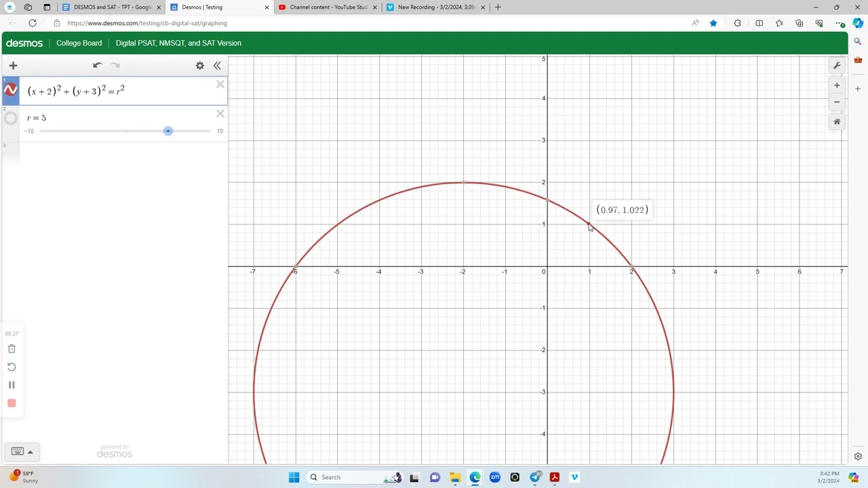
Task: Redo the expression edit
Action: coord(115,66)
